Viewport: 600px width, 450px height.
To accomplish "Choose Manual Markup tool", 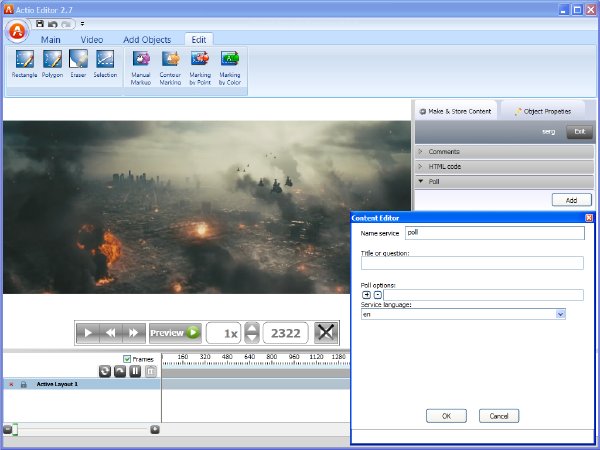I will click(x=141, y=68).
